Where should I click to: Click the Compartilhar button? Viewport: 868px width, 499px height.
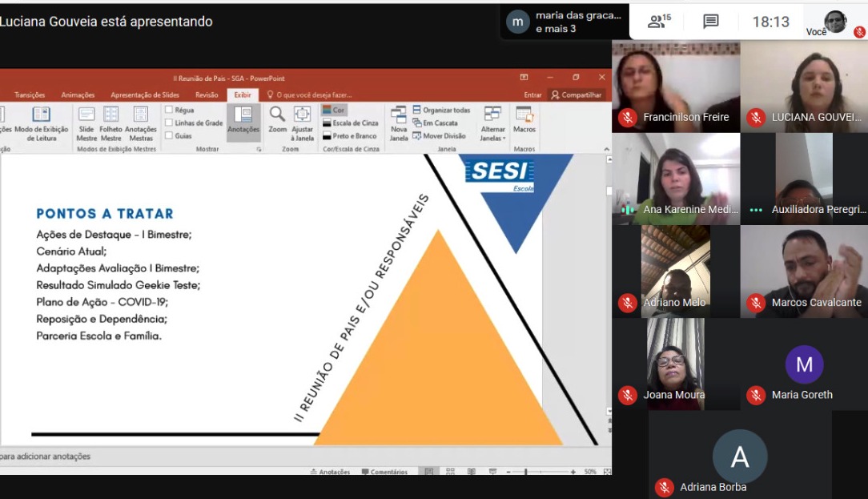click(x=577, y=95)
